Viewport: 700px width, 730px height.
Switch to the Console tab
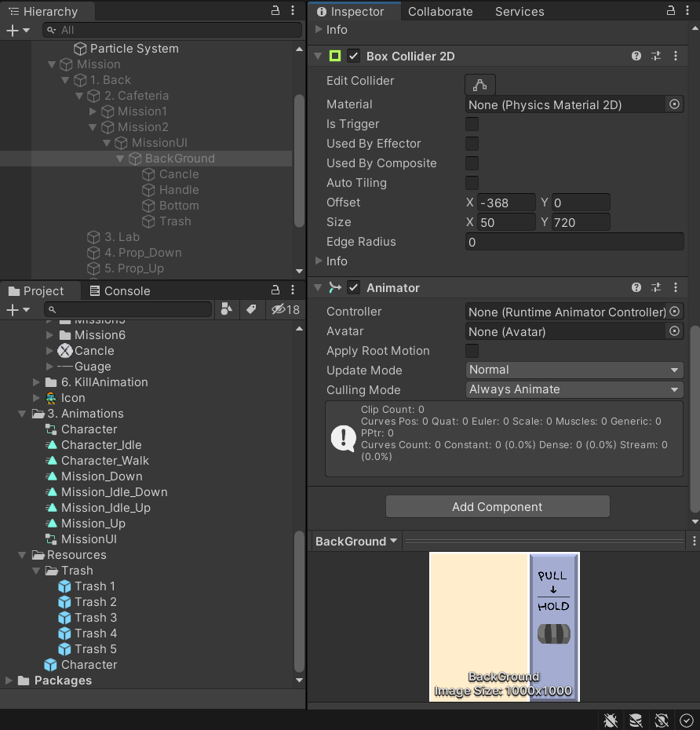(x=120, y=291)
